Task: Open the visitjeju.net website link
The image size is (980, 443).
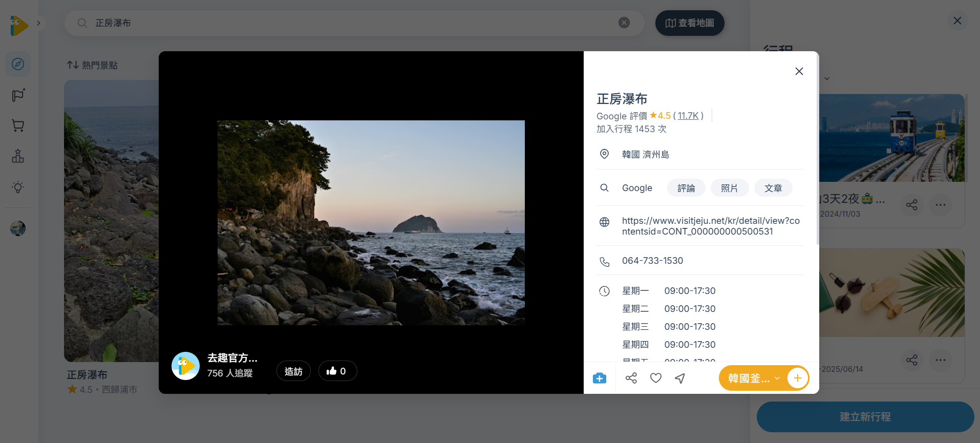Action: click(x=711, y=226)
